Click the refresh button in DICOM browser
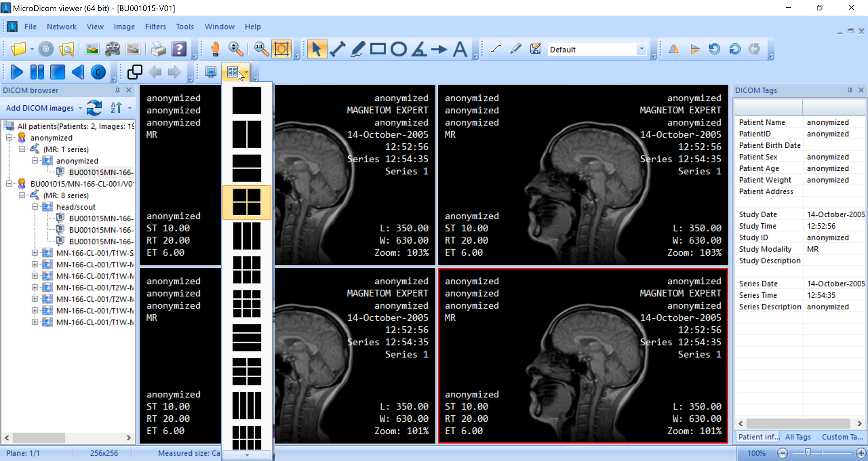The width and height of the screenshot is (868, 461). point(94,108)
